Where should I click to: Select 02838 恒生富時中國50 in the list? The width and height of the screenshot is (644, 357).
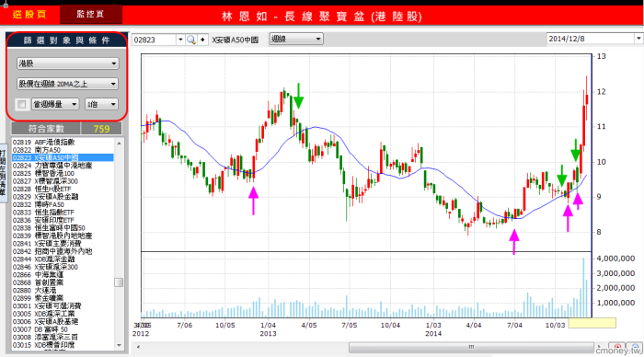coord(63,228)
